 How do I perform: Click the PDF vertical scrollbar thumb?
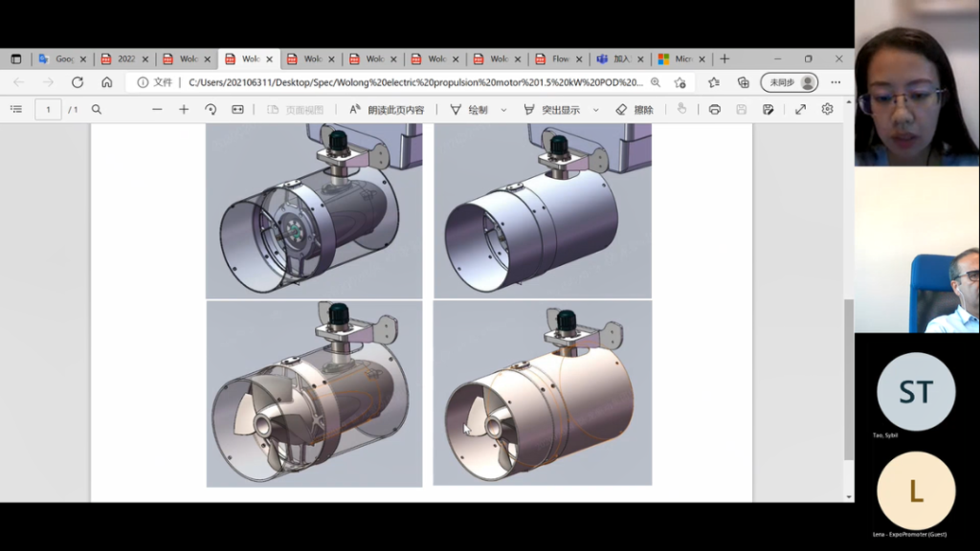click(x=848, y=378)
